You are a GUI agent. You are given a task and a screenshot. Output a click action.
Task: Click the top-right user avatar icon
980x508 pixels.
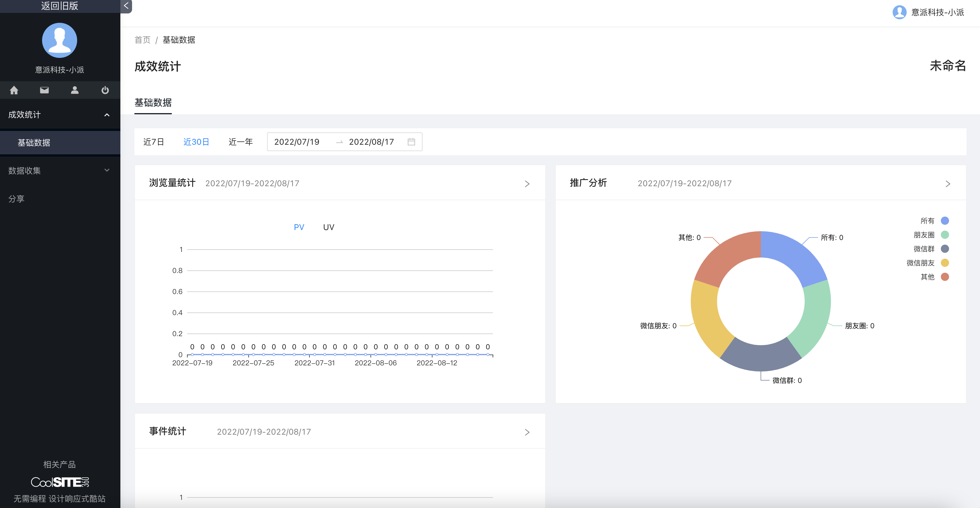coord(899,12)
